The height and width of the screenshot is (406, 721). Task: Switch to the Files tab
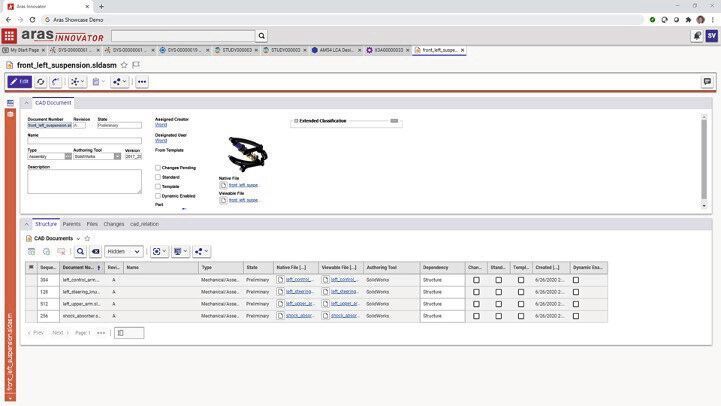[x=92, y=224]
